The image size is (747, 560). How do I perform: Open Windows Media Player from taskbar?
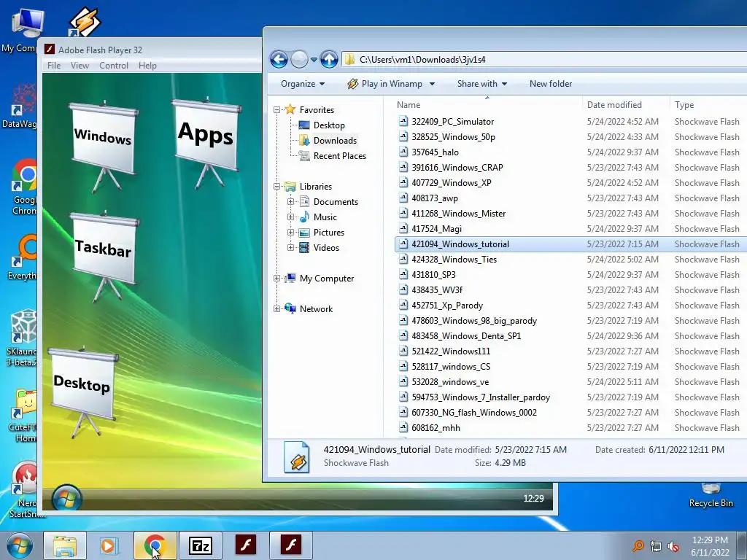click(x=108, y=545)
